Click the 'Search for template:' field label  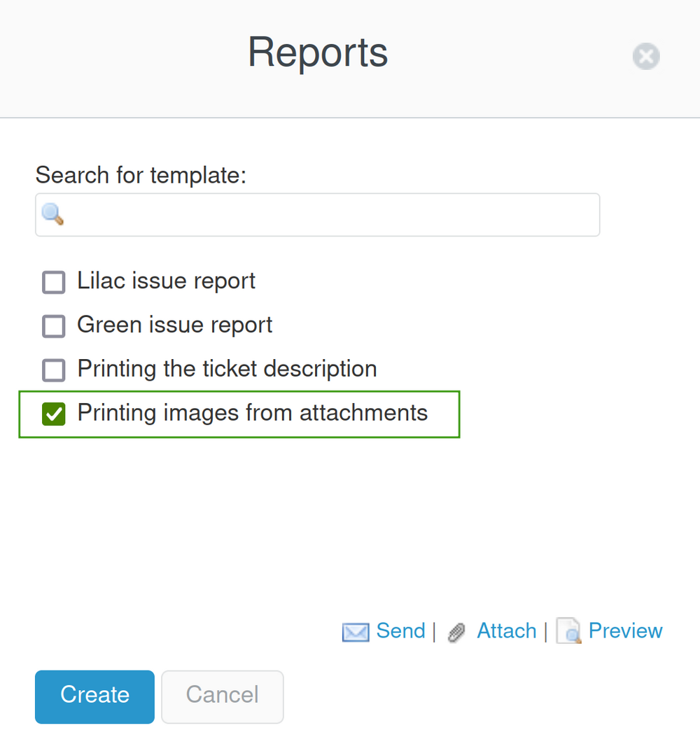(x=141, y=175)
